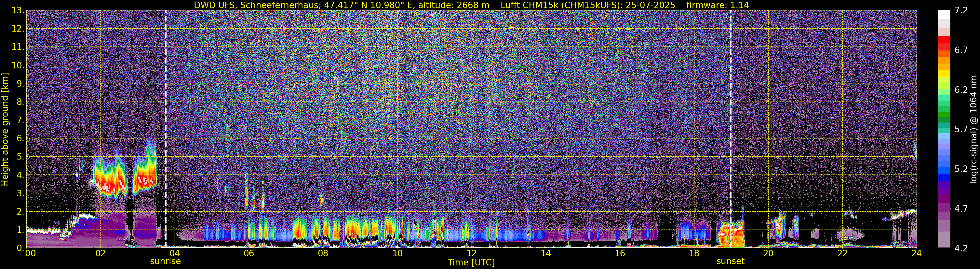The width and height of the screenshot is (980, 269).
Task: Click the colorbar tick label '6.2'
Action: [961, 90]
